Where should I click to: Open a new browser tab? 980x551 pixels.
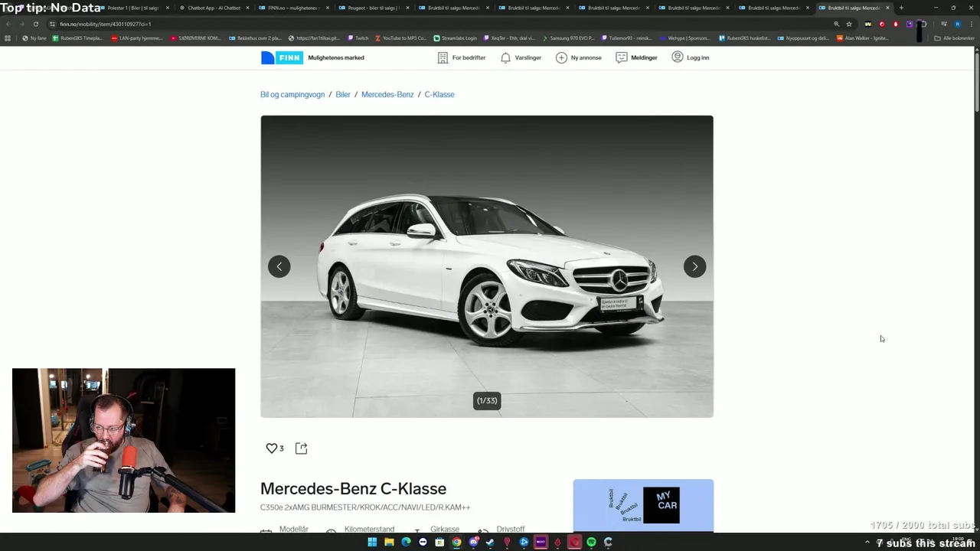tap(901, 8)
